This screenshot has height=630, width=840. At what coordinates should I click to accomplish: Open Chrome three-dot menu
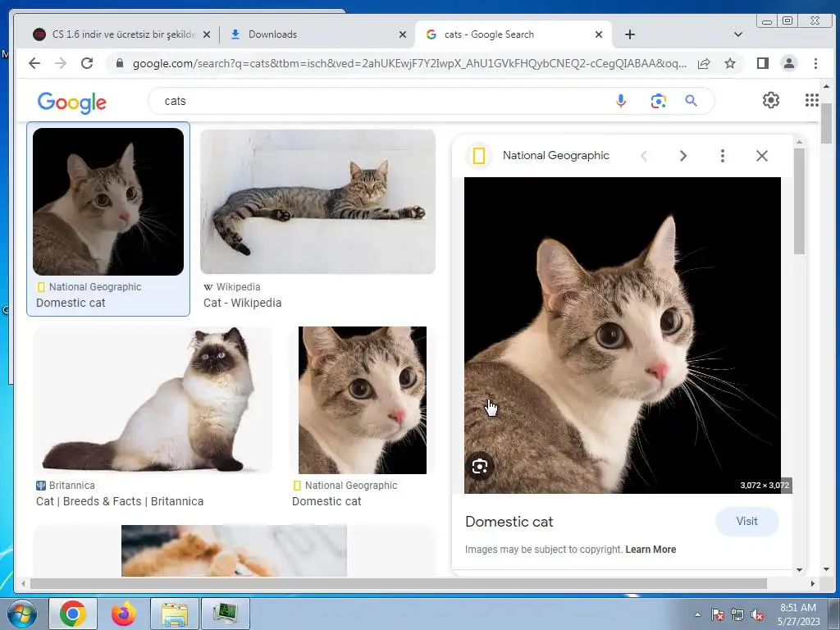tap(815, 63)
